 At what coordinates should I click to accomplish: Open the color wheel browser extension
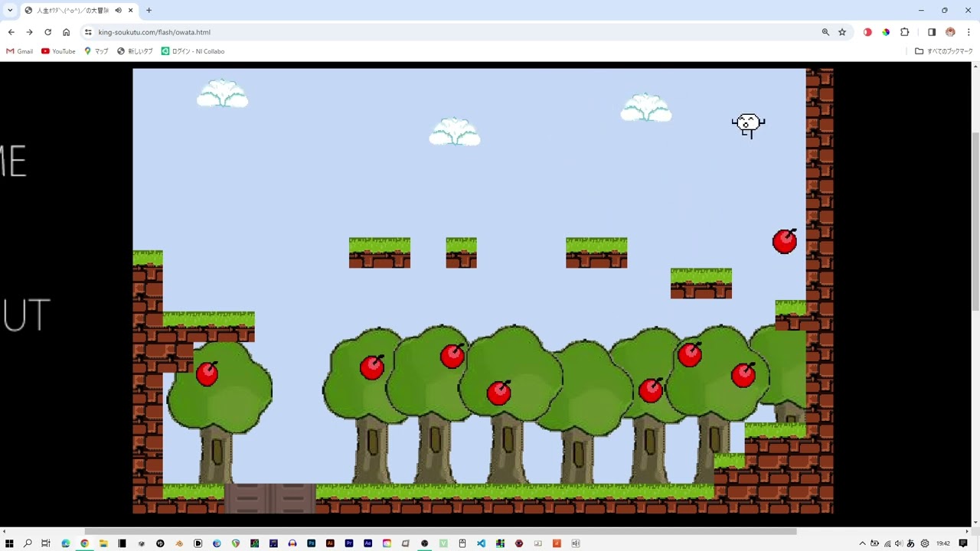click(886, 32)
